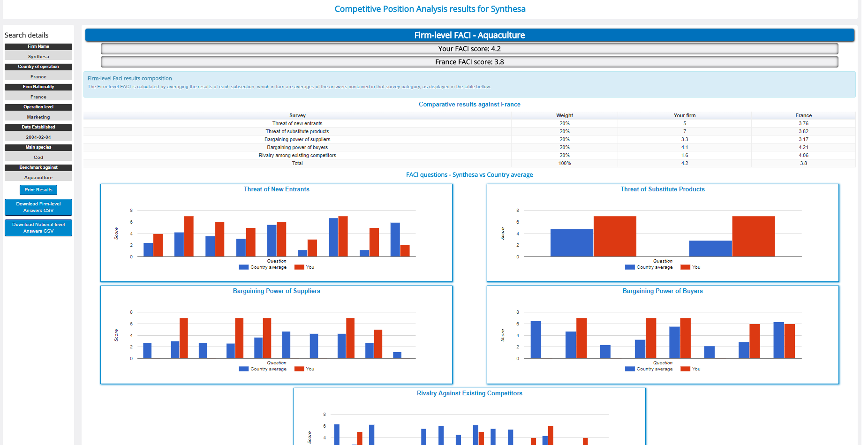Click the Firm Nationality label
Screen dimensions: 868x445
[38, 87]
